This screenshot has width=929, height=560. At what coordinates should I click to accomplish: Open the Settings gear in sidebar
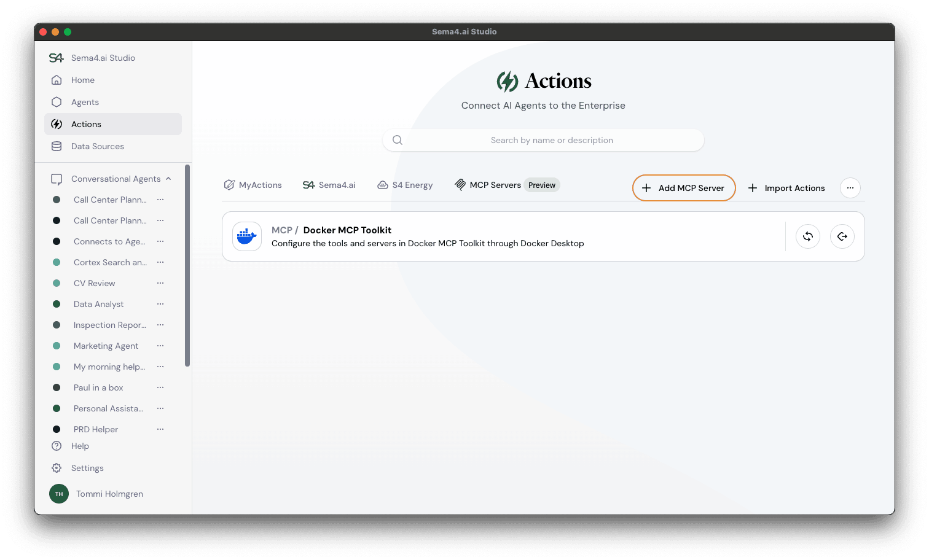pyautogui.click(x=57, y=468)
